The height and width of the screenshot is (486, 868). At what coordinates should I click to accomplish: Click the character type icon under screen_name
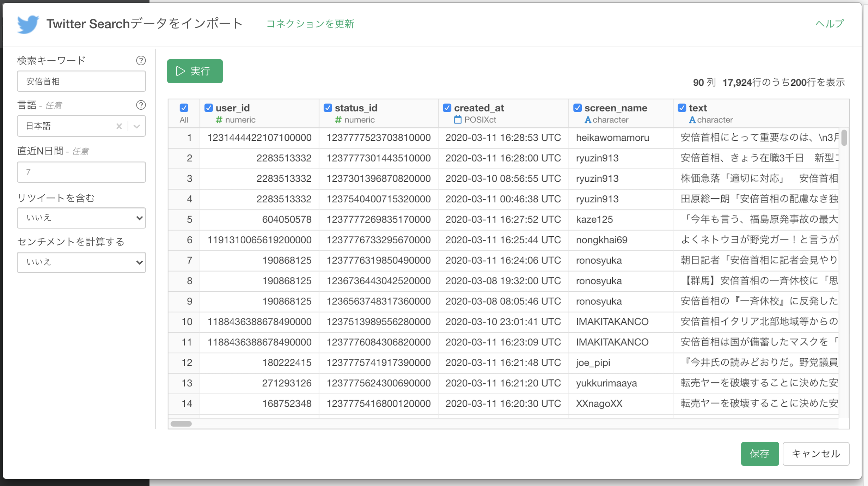(x=588, y=120)
